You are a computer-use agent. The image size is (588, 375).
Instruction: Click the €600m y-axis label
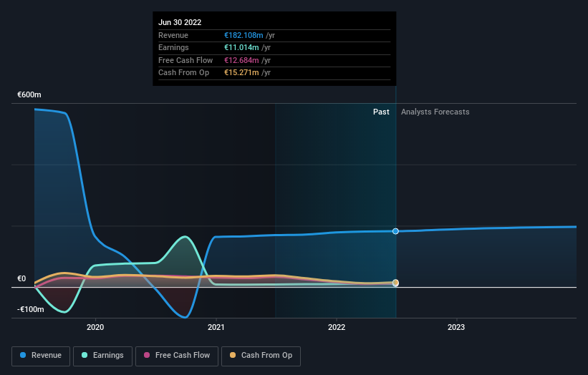pos(29,94)
